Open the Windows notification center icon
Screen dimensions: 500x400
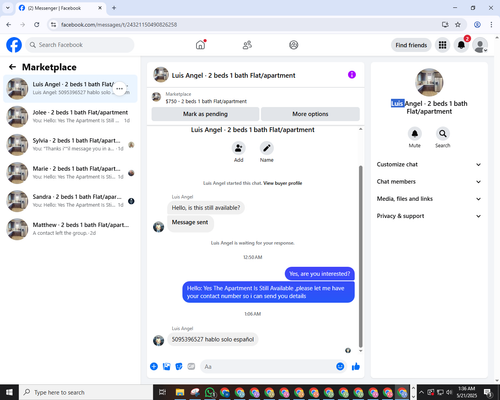click(488, 392)
